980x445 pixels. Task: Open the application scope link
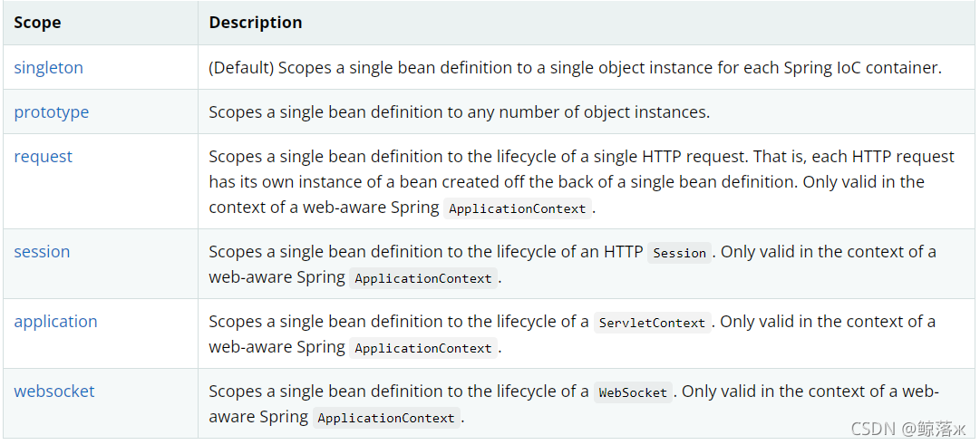(55, 322)
